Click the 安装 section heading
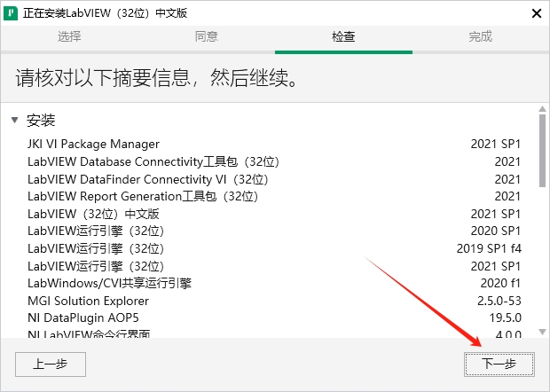 (41, 121)
